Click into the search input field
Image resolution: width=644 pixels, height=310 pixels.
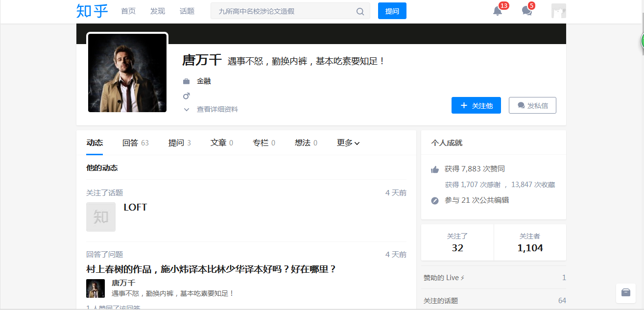284,11
